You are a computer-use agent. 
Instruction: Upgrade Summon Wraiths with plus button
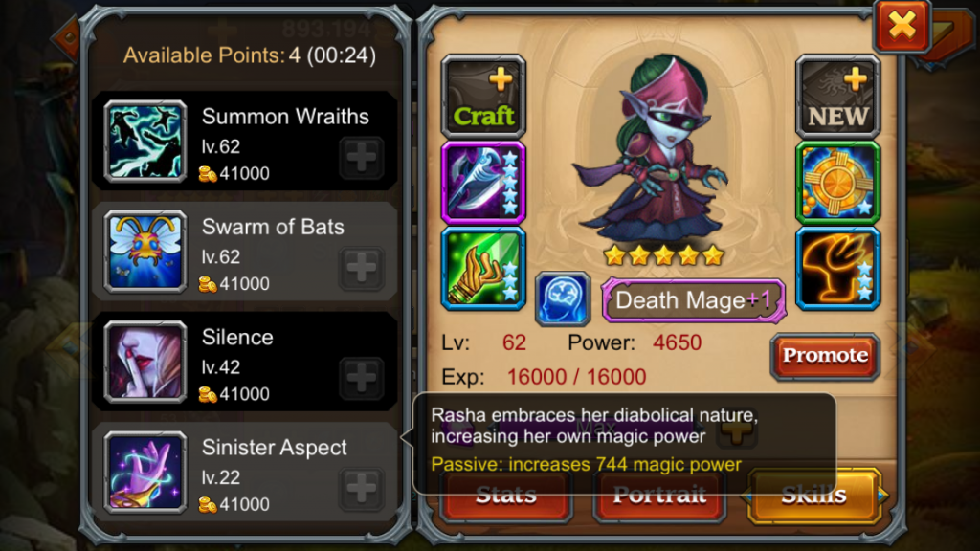pos(361,158)
